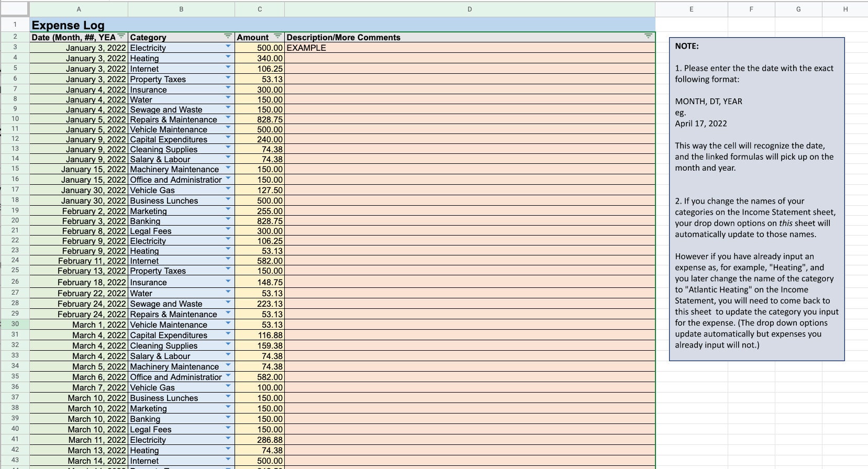Viewport: 868px width, 469px height.
Task: Open dropdown for Banking row 39
Action: point(228,418)
